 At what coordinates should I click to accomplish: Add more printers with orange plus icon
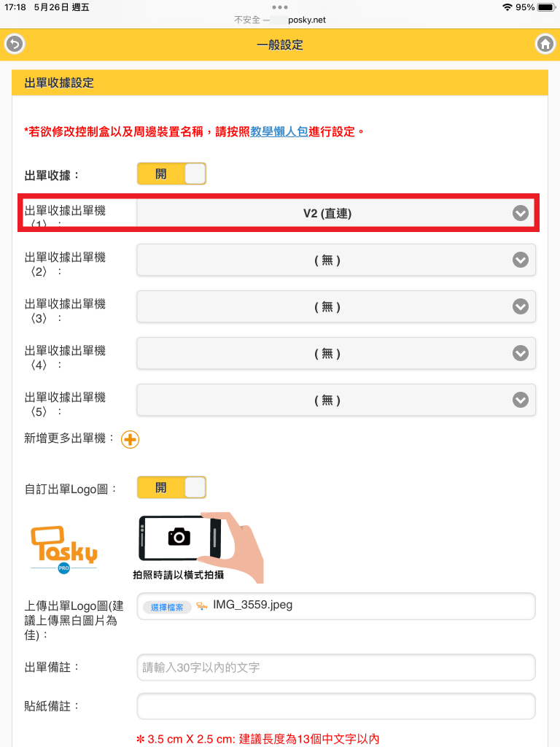[x=130, y=439]
